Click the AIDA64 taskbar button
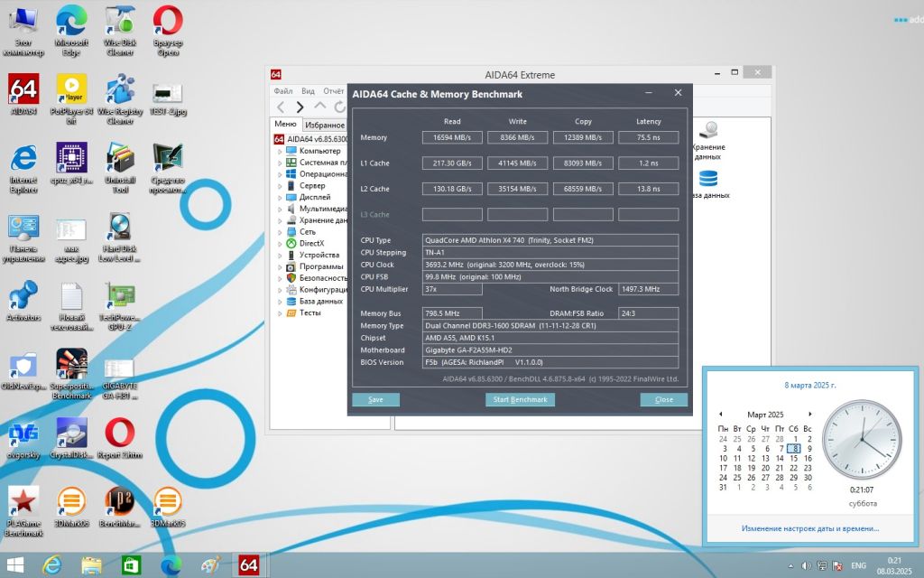The height and width of the screenshot is (578, 924). pos(249,565)
